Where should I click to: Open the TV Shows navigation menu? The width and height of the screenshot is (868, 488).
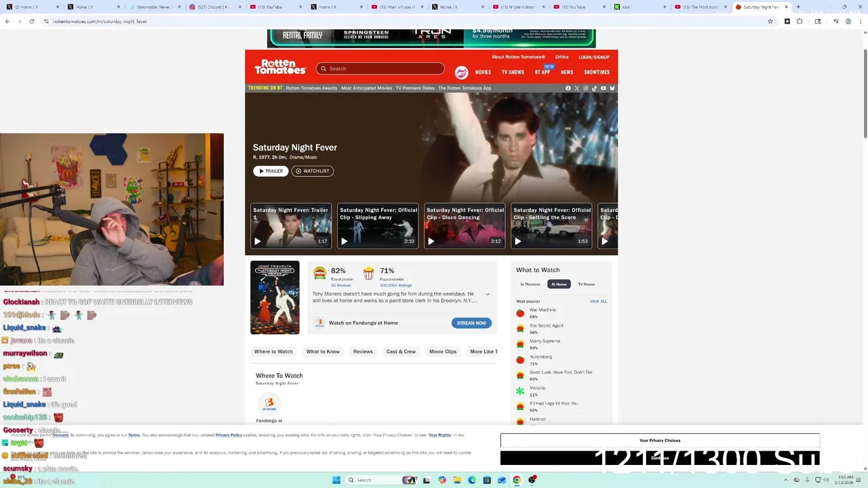(513, 73)
